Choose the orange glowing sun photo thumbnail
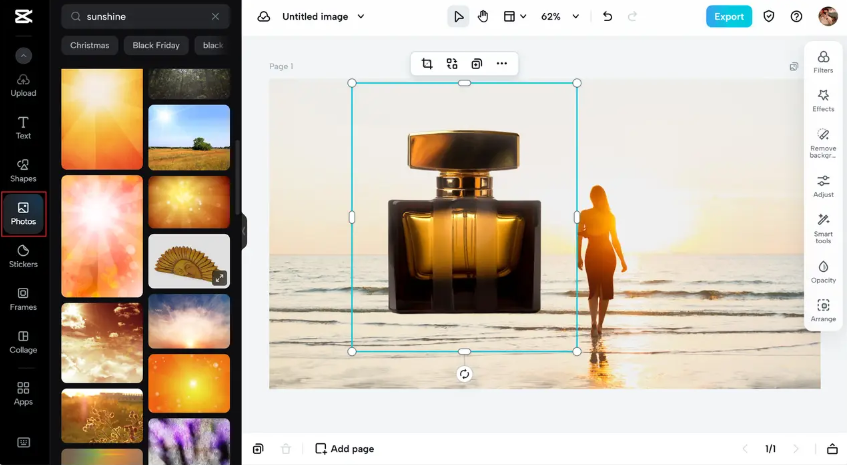 tap(189, 383)
